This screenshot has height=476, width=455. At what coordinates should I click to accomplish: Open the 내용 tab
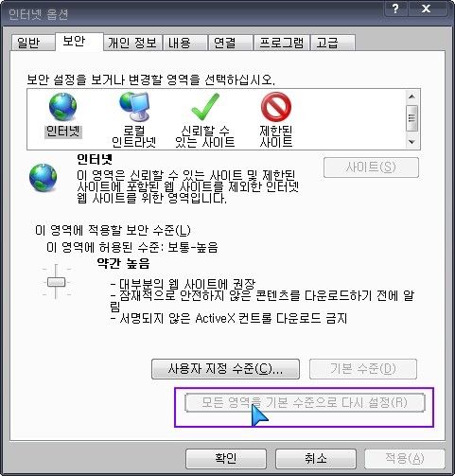coord(185,43)
